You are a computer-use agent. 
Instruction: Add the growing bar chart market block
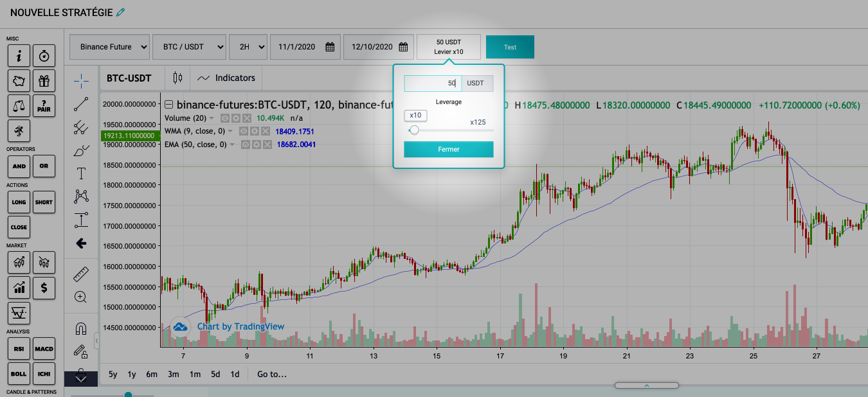click(x=19, y=288)
